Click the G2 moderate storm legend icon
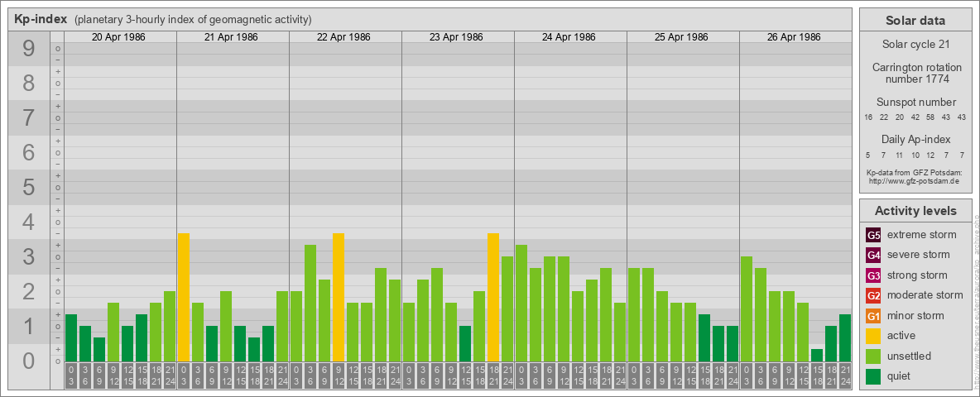The width and height of the screenshot is (980, 397). tap(873, 295)
